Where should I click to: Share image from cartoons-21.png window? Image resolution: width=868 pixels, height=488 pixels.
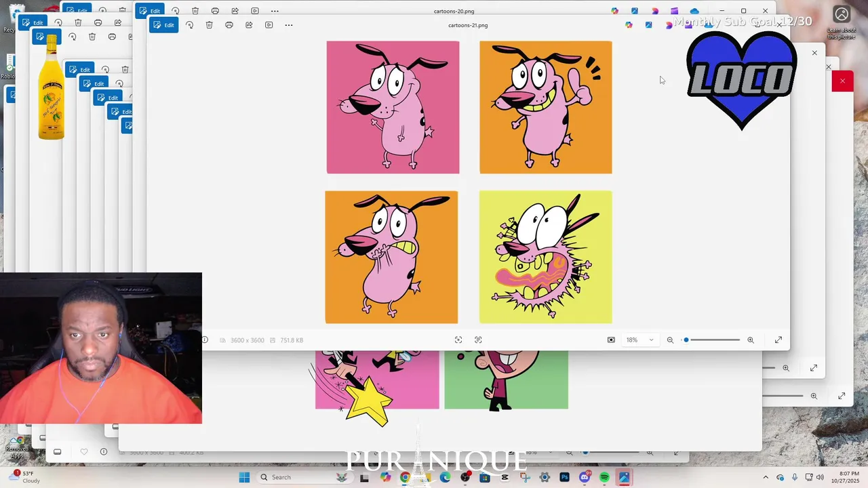(x=249, y=25)
